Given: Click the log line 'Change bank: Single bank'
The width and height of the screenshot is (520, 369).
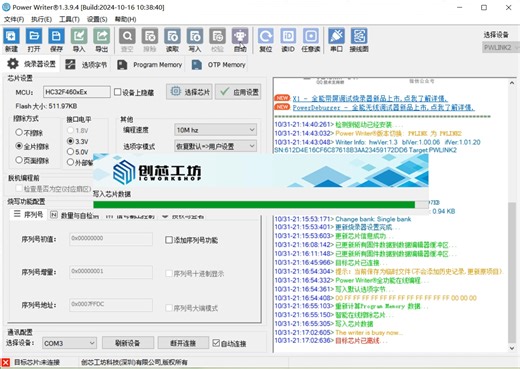Looking at the screenshot, I should pyautogui.click(x=343, y=219).
